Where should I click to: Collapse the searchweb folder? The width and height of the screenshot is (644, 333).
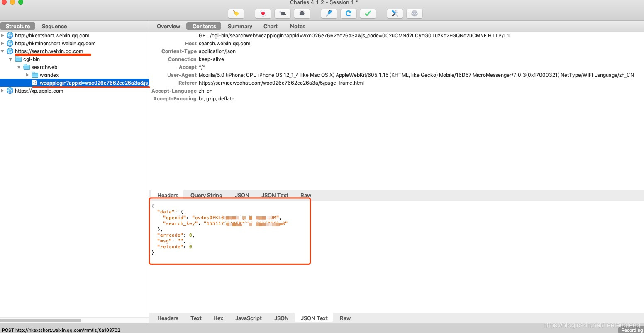[19, 67]
